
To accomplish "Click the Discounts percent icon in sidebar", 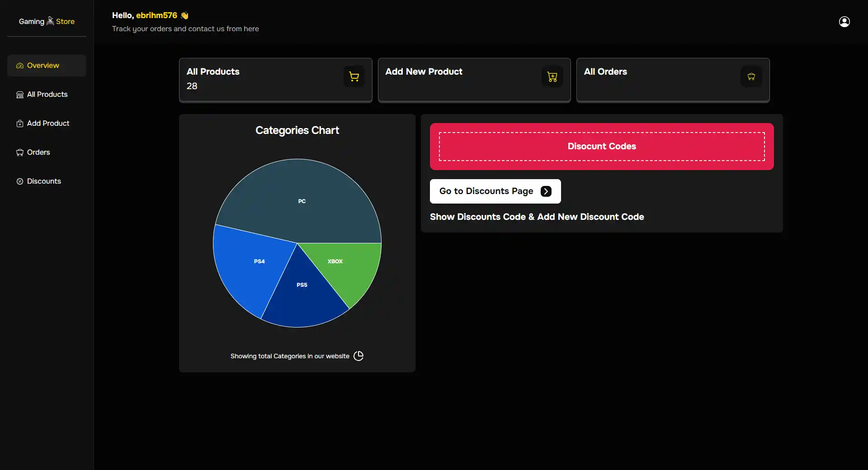I will [x=20, y=181].
